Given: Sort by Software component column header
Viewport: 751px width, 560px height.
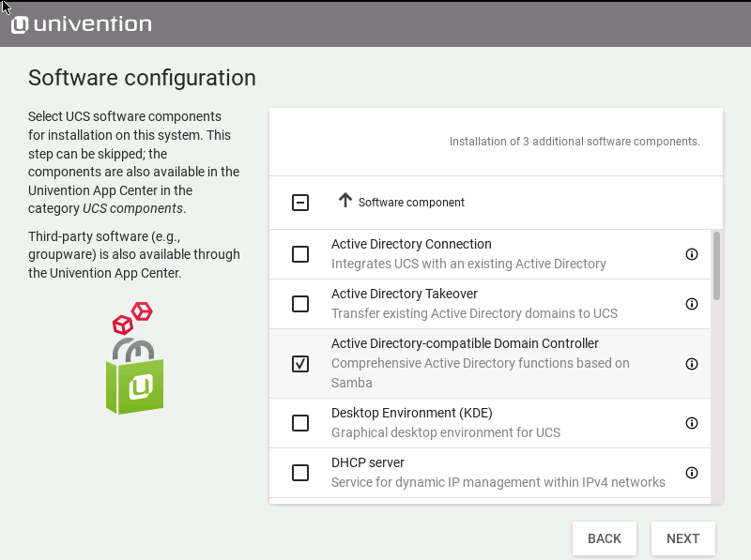Looking at the screenshot, I should pyautogui.click(x=411, y=203).
